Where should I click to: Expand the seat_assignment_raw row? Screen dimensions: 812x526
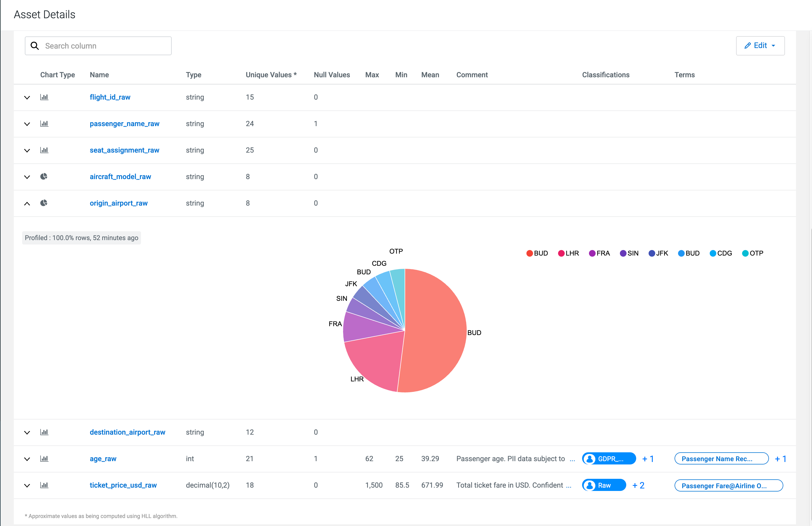[x=27, y=150]
